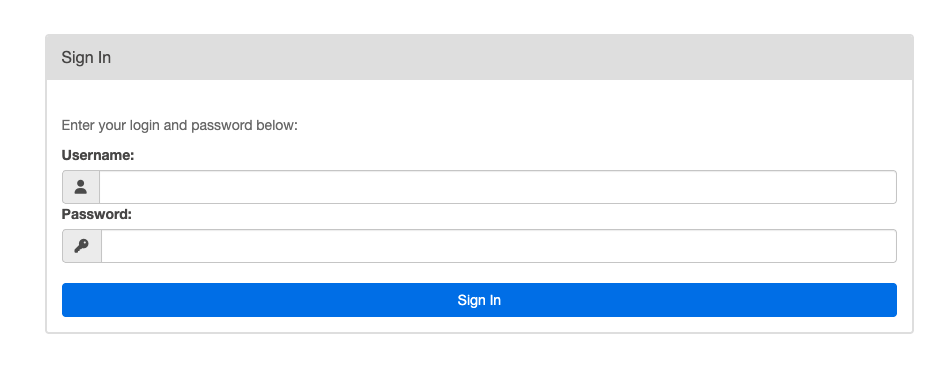Focus the Username text field
The height and width of the screenshot is (377, 950).
coord(497,187)
